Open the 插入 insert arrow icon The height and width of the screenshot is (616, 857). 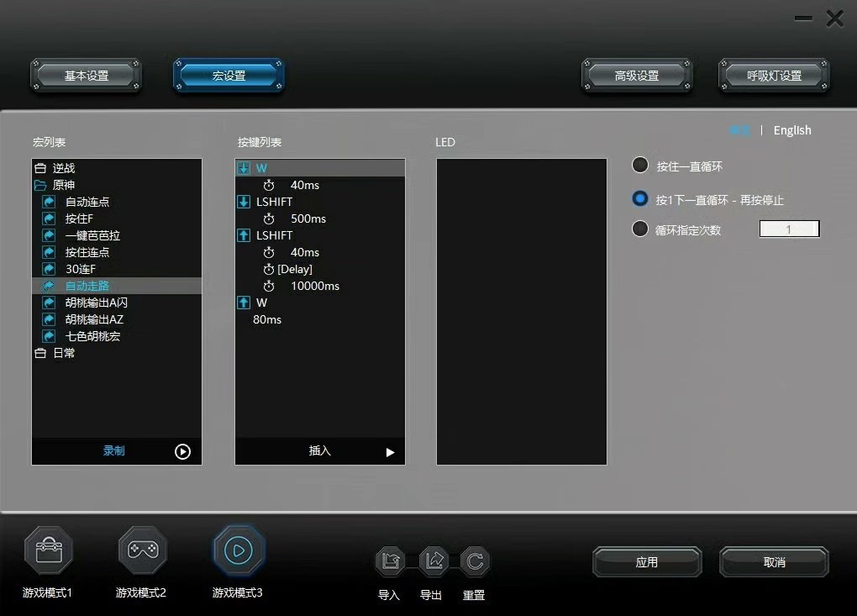click(x=389, y=451)
